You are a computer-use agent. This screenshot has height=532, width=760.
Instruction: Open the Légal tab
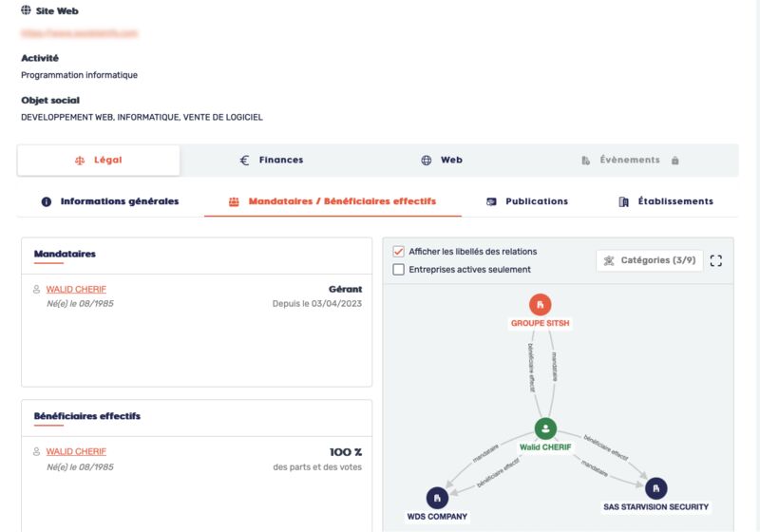[99, 160]
